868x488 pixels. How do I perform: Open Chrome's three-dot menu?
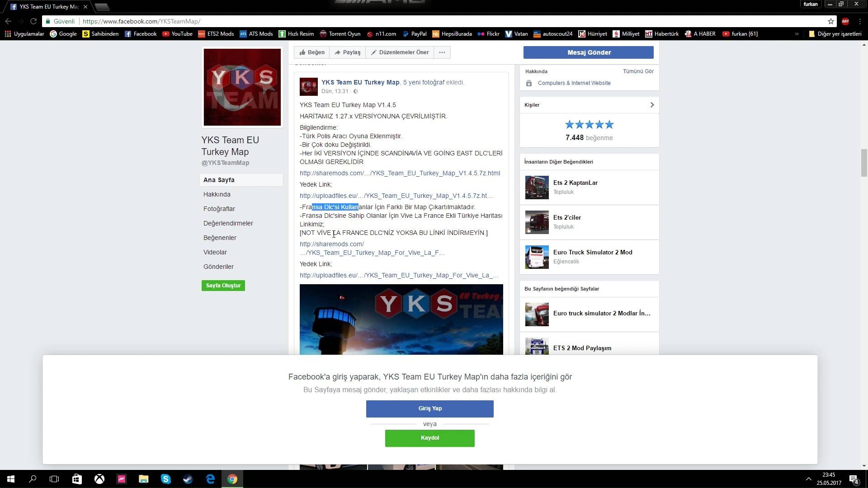(860, 21)
